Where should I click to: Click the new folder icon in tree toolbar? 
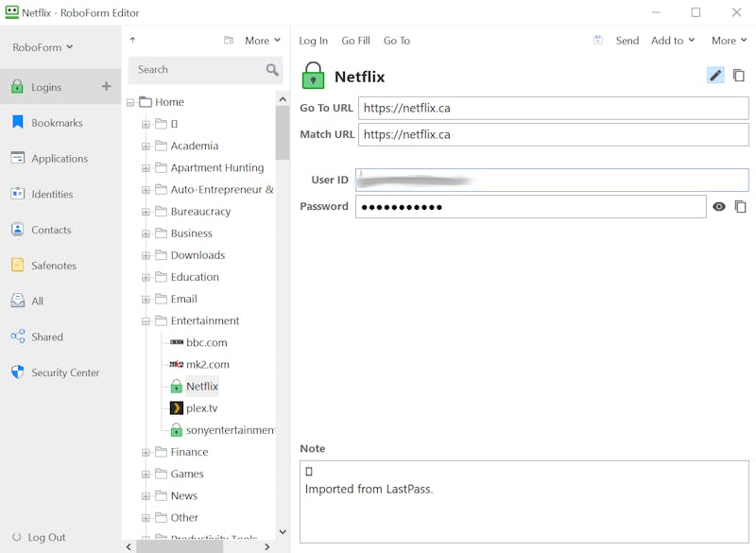pyautogui.click(x=229, y=40)
